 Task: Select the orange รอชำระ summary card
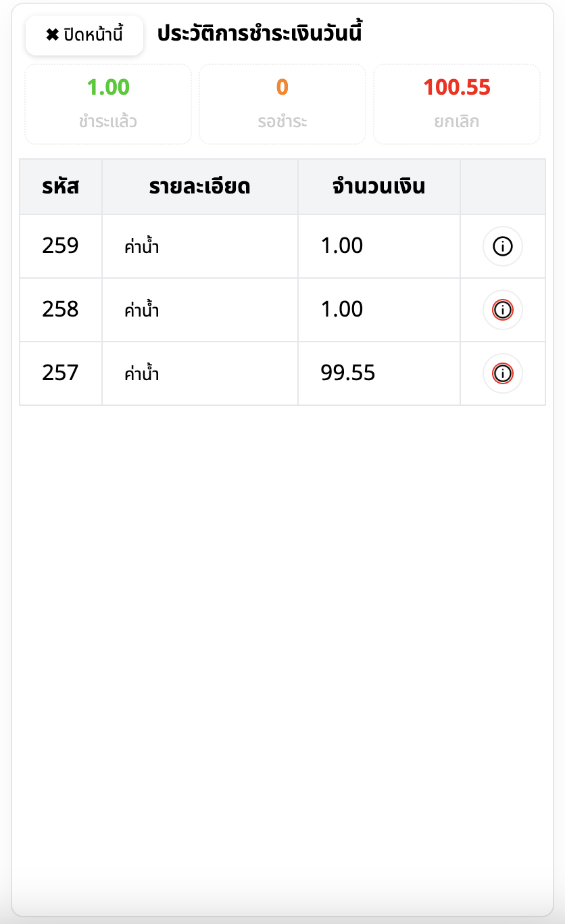282,104
